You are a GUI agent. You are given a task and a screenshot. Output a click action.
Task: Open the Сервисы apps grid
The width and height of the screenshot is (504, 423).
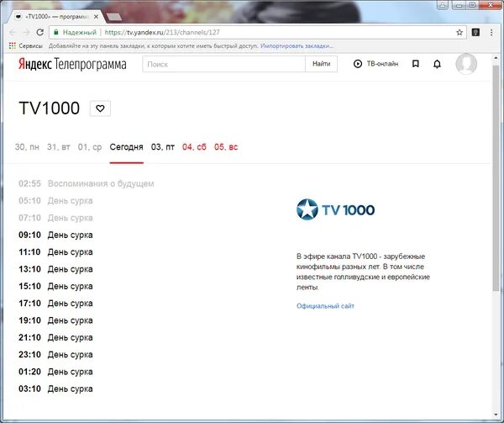pyautogui.click(x=26, y=46)
